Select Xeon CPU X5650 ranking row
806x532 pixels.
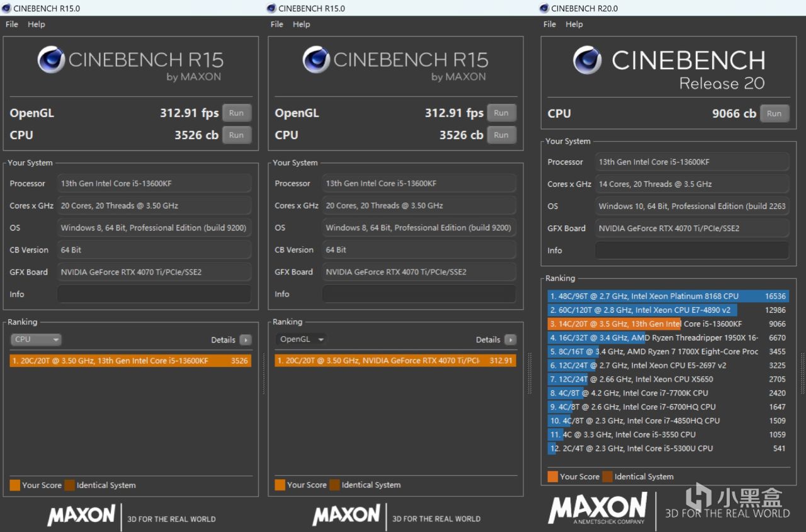point(668,379)
